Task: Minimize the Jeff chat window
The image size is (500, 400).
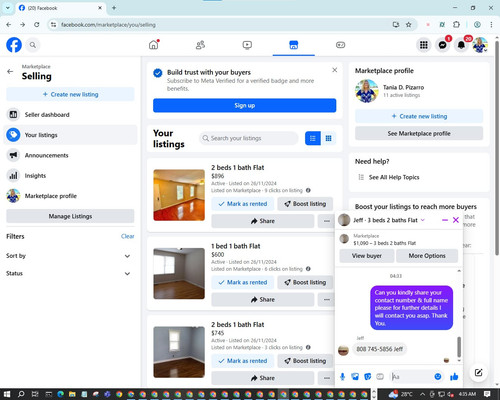Action: pyautogui.click(x=445, y=220)
